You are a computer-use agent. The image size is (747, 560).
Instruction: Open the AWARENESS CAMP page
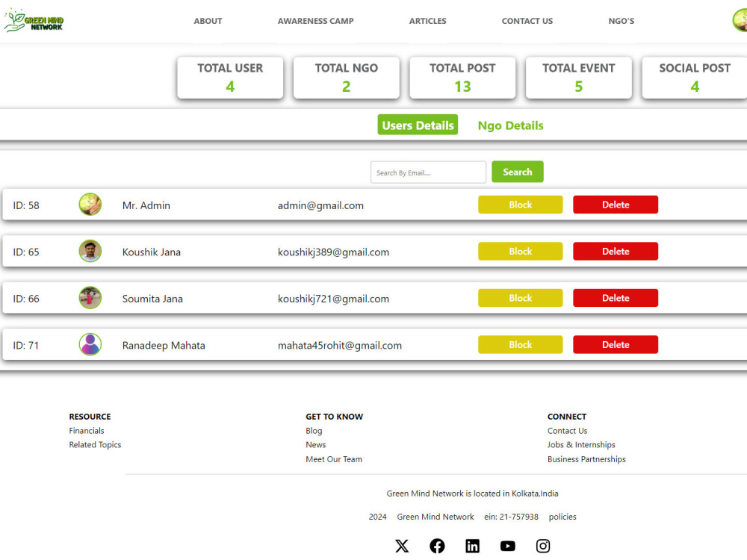click(315, 21)
